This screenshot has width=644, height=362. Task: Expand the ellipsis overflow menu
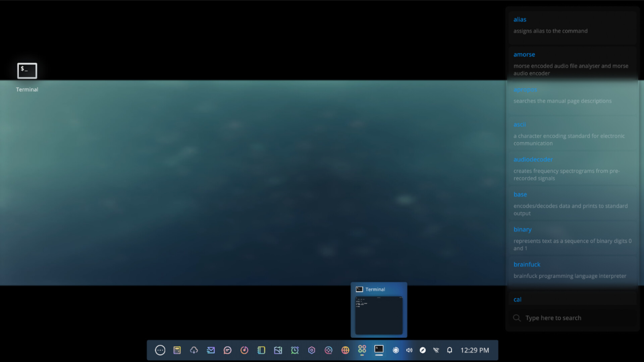160,350
